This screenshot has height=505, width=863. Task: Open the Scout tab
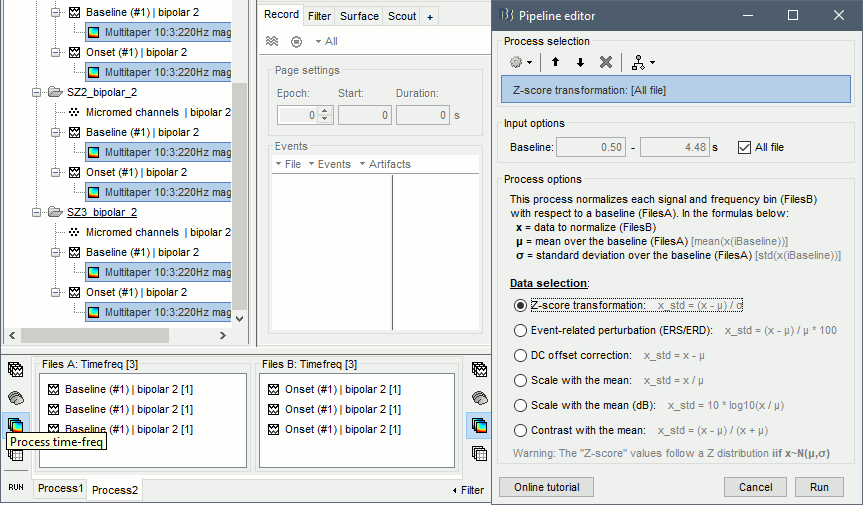tap(402, 16)
